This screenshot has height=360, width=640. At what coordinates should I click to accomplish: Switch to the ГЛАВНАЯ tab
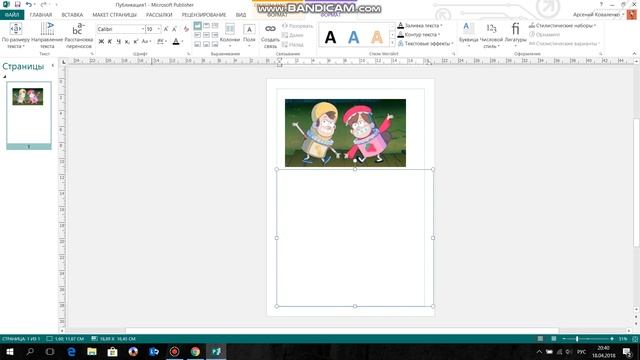pyautogui.click(x=41, y=15)
